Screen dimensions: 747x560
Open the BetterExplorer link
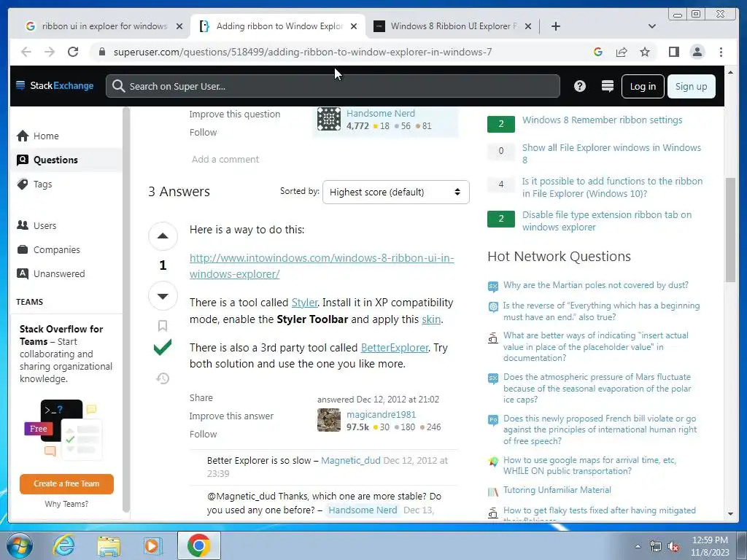pos(395,348)
